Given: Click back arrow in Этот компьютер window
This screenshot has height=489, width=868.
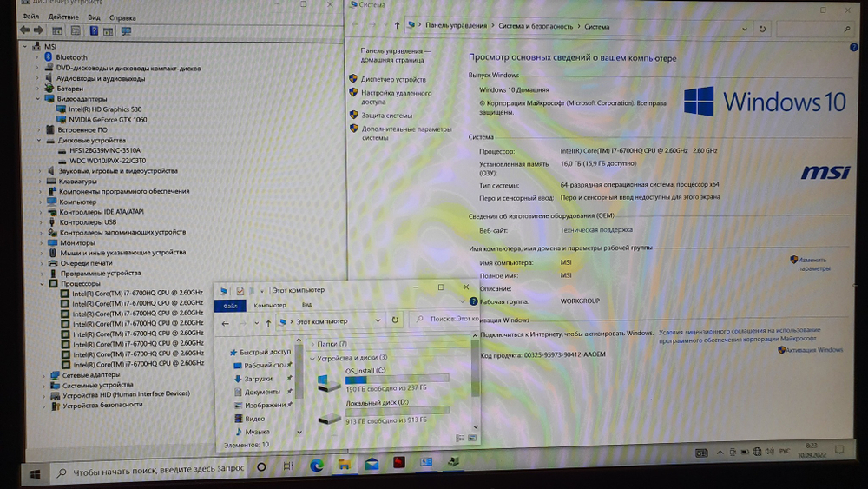Looking at the screenshot, I should 226,323.
